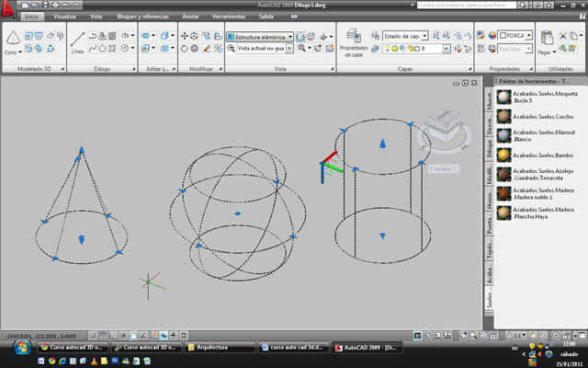
Task: Open the Herramientas ribbon tab
Action: click(x=229, y=17)
